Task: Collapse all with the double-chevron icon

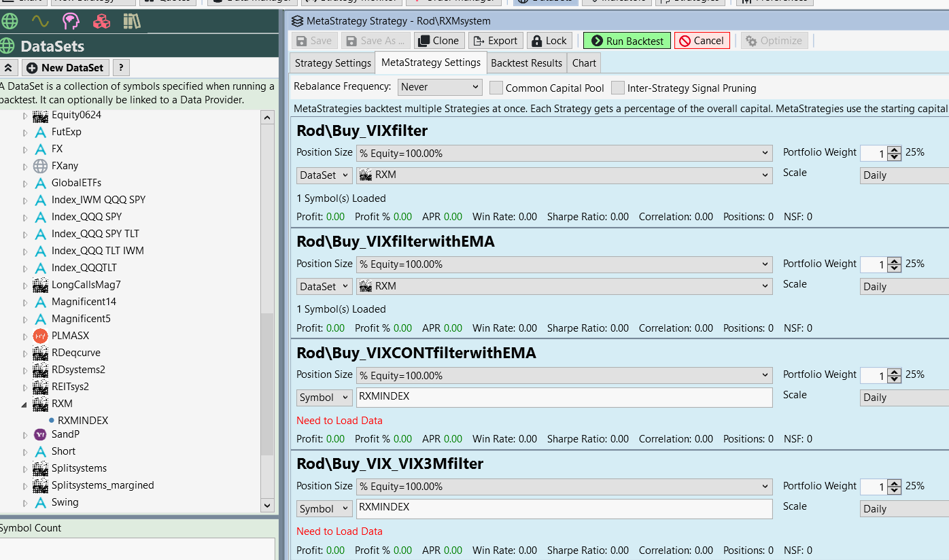Action: click(x=9, y=68)
